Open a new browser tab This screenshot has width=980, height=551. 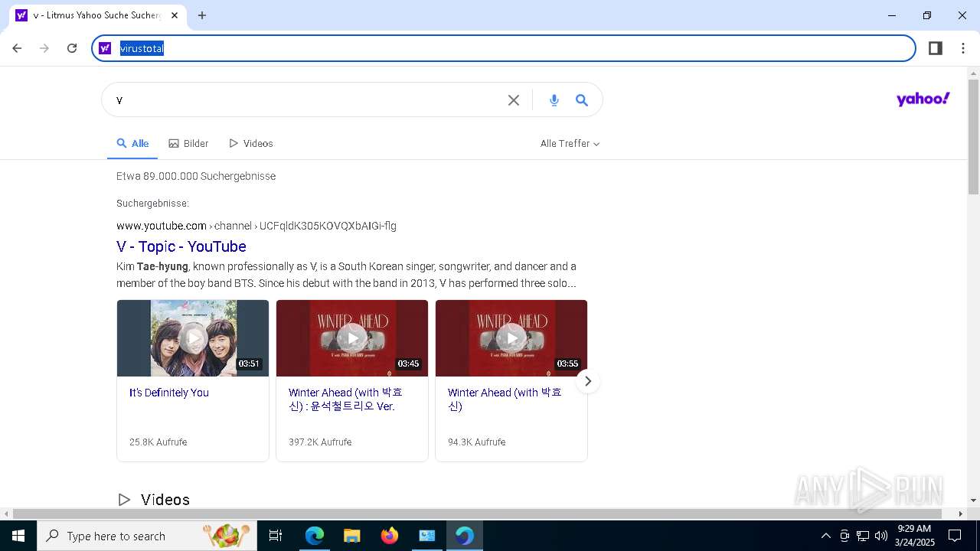click(202, 15)
